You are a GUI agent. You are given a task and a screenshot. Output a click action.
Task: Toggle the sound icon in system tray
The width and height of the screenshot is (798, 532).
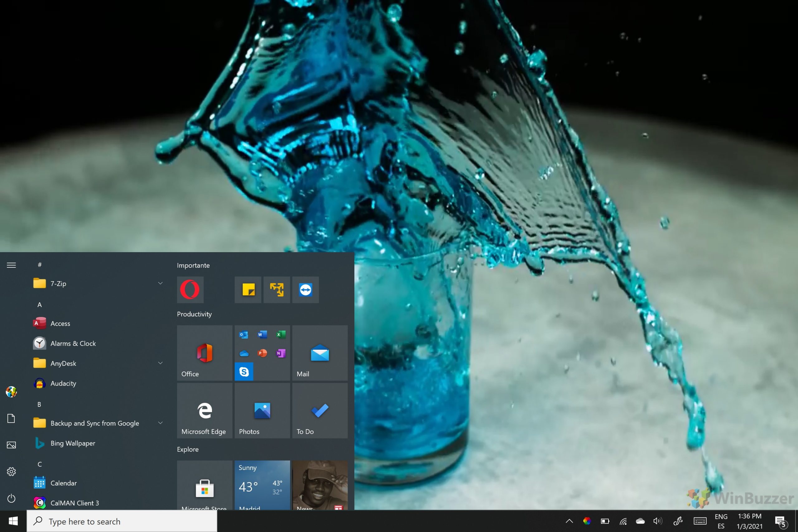tap(658, 521)
